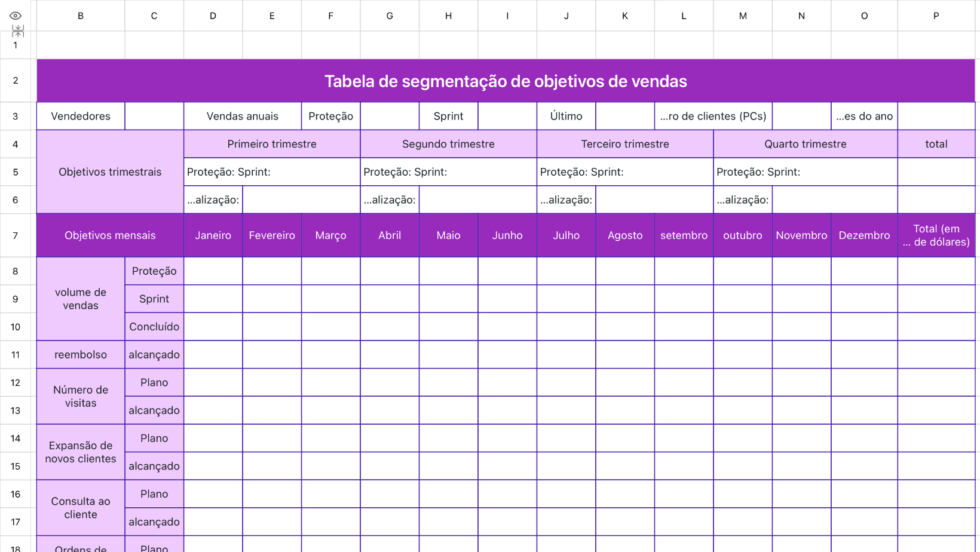Click the 'Dezembro' month header

point(864,235)
